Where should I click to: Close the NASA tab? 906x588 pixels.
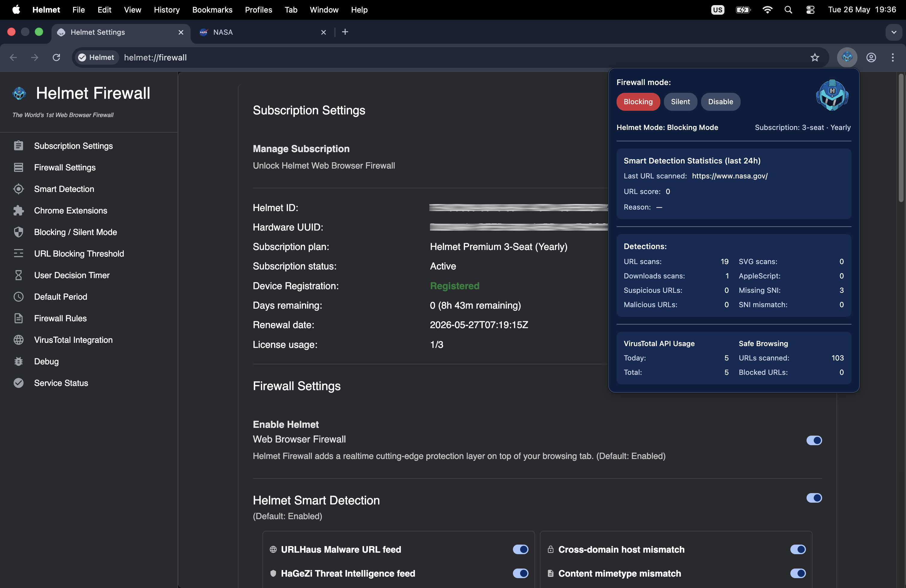(x=324, y=32)
